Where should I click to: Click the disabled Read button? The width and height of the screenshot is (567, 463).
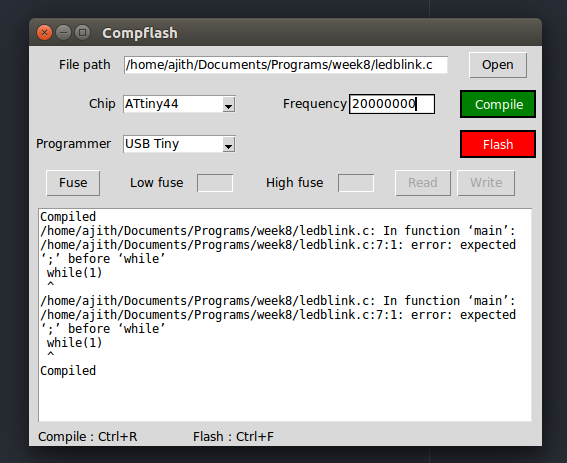point(423,183)
